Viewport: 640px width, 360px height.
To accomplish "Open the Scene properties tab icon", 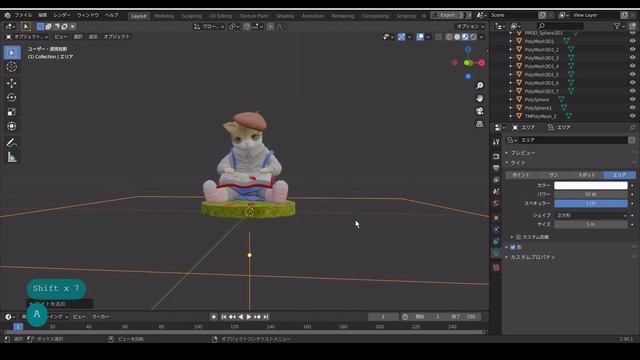I will tap(496, 191).
